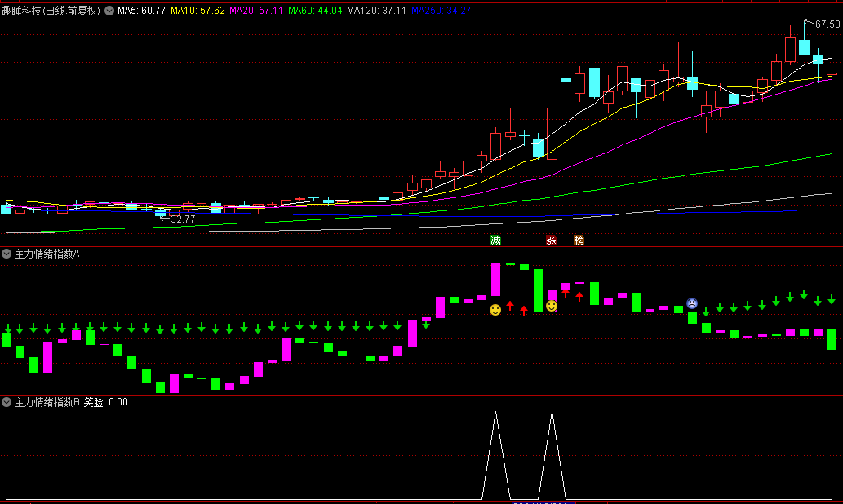Click the last red up arrow signal
843x504 pixels.
coord(579,296)
